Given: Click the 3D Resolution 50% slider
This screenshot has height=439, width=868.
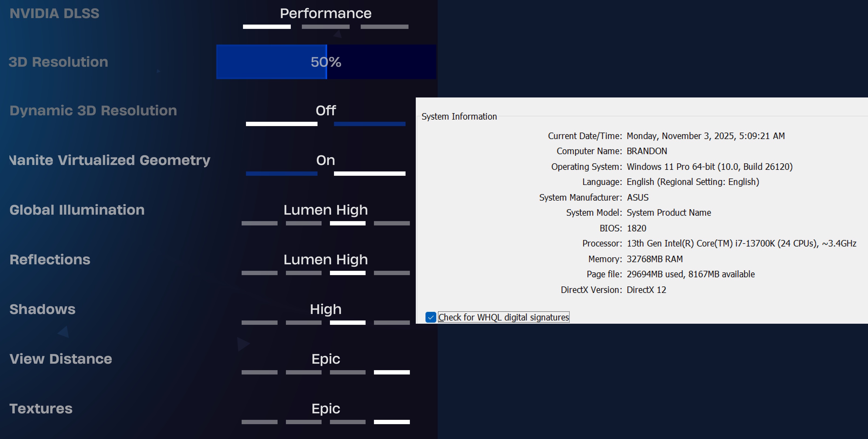Looking at the screenshot, I should [326, 62].
